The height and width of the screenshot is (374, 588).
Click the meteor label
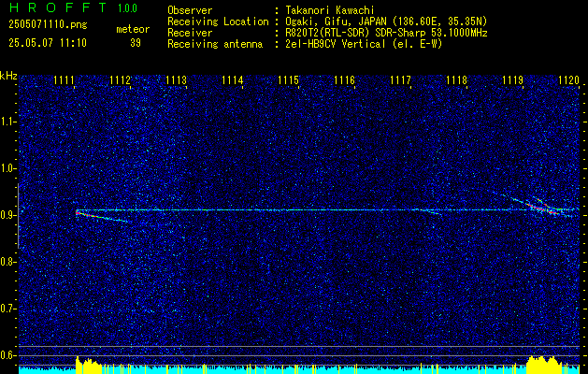point(133,29)
